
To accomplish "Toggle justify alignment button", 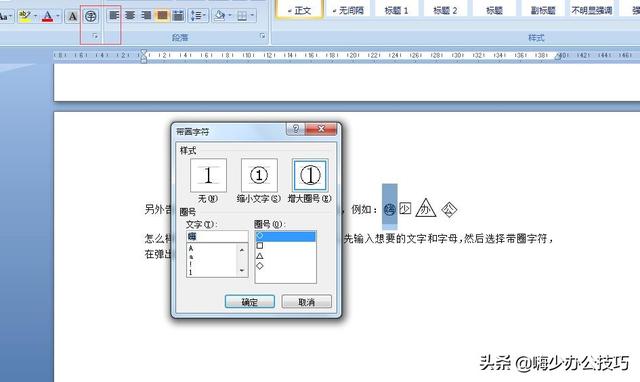I will tap(162, 16).
